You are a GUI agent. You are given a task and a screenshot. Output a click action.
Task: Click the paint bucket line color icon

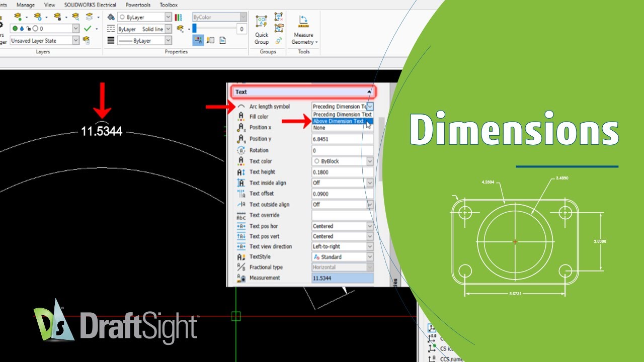pos(111,17)
